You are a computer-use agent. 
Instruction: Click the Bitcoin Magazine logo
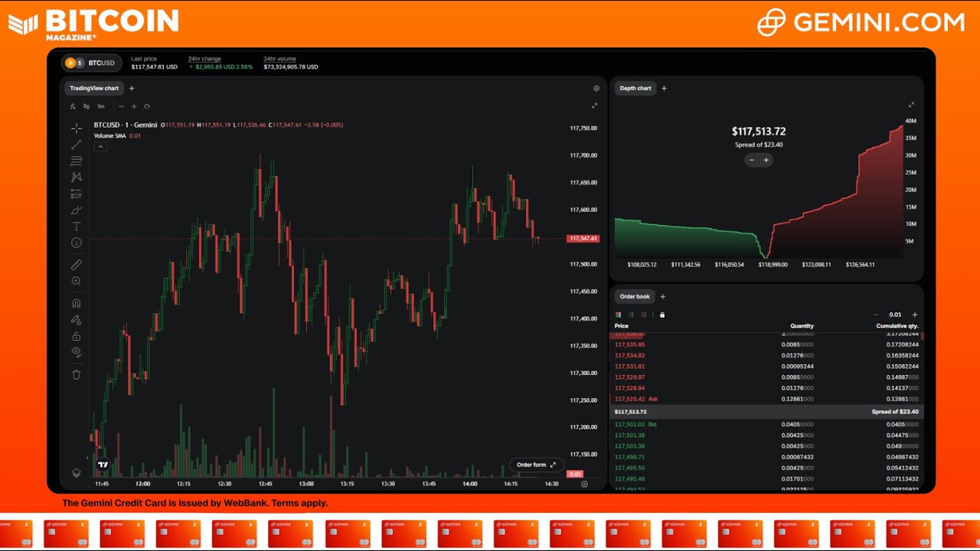click(x=93, y=24)
